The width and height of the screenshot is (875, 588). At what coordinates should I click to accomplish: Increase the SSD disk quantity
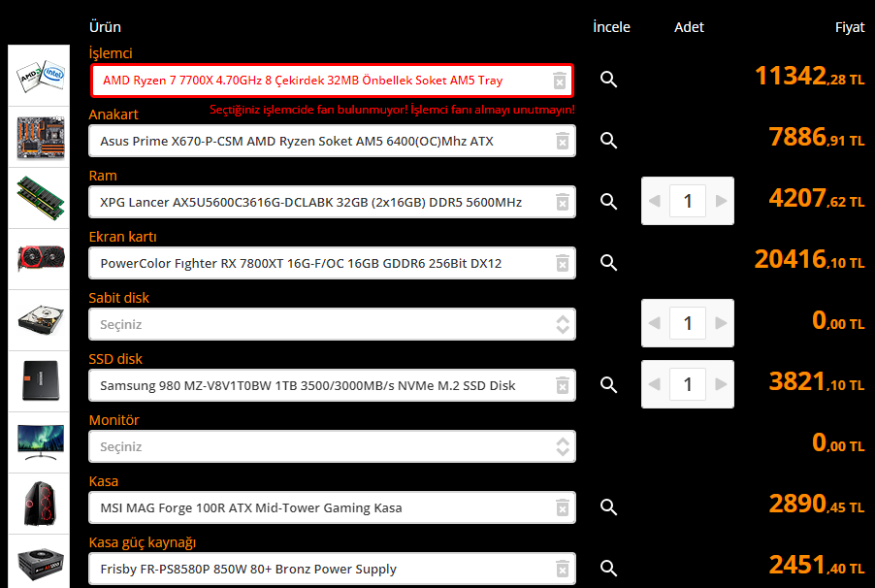pos(721,384)
